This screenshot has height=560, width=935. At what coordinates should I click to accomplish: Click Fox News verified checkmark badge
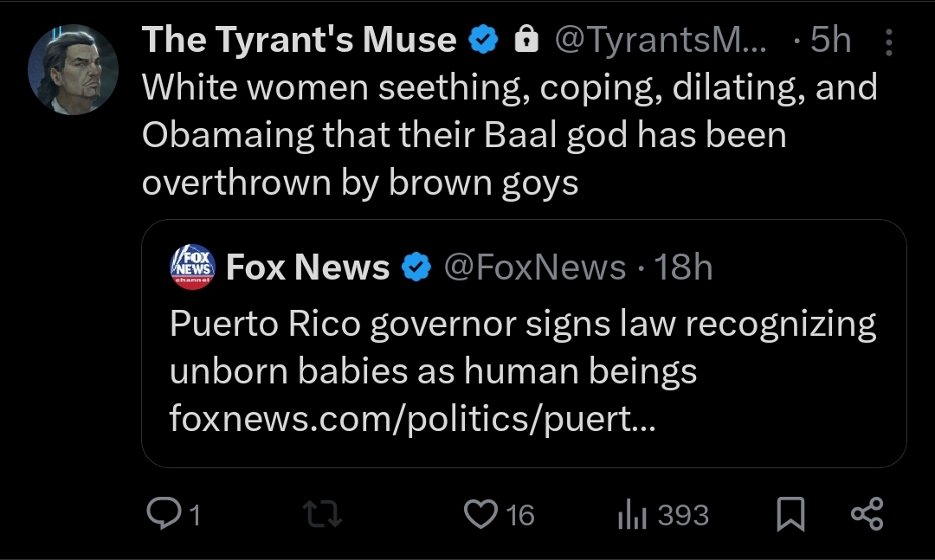pos(416,267)
